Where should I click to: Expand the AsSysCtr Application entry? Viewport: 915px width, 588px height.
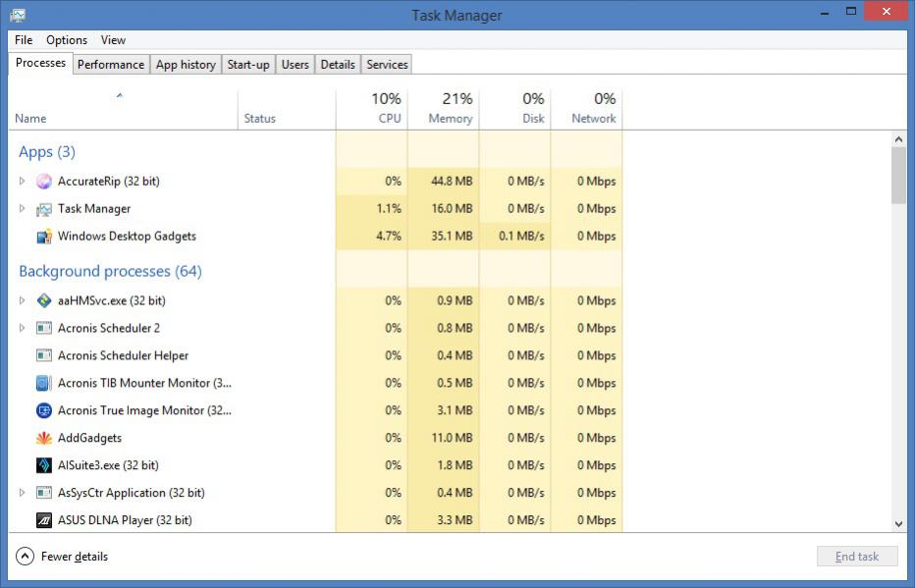click(x=23, y=494)
